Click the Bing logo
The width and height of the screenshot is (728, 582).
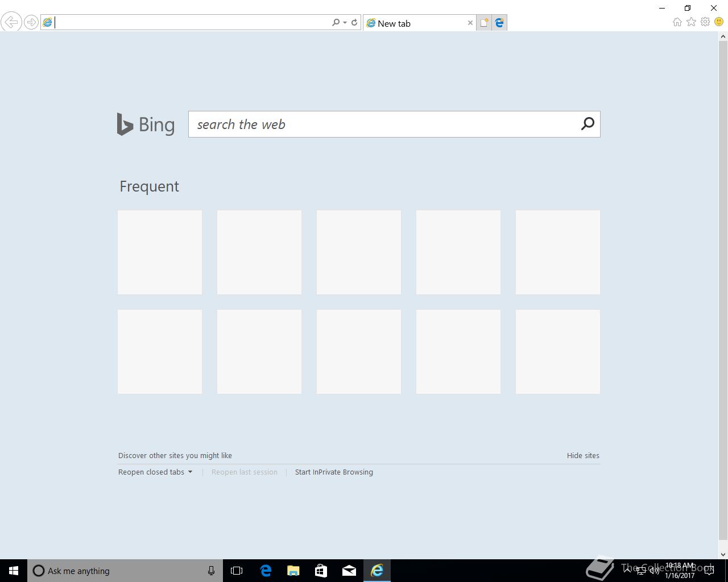pos(146,124)
